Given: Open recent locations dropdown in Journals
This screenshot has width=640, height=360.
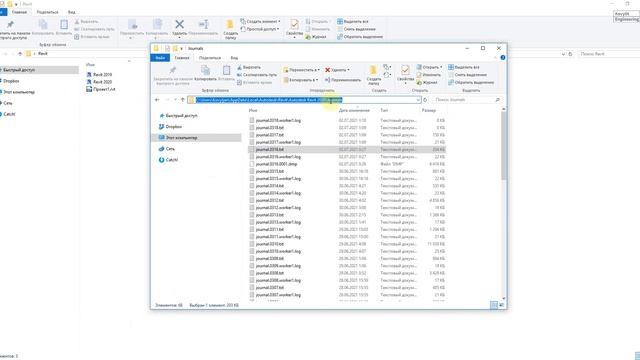Looking at the screenshot, I should pos(175,100).
